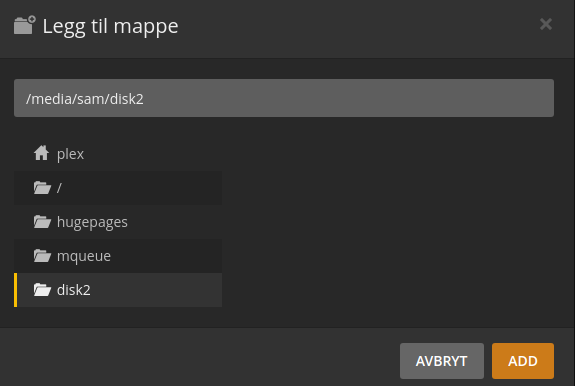Image resolution: width=575 pixels, height=386 pixels.
Task: Select the plex home directory entry
Action: tap(118, 154)
